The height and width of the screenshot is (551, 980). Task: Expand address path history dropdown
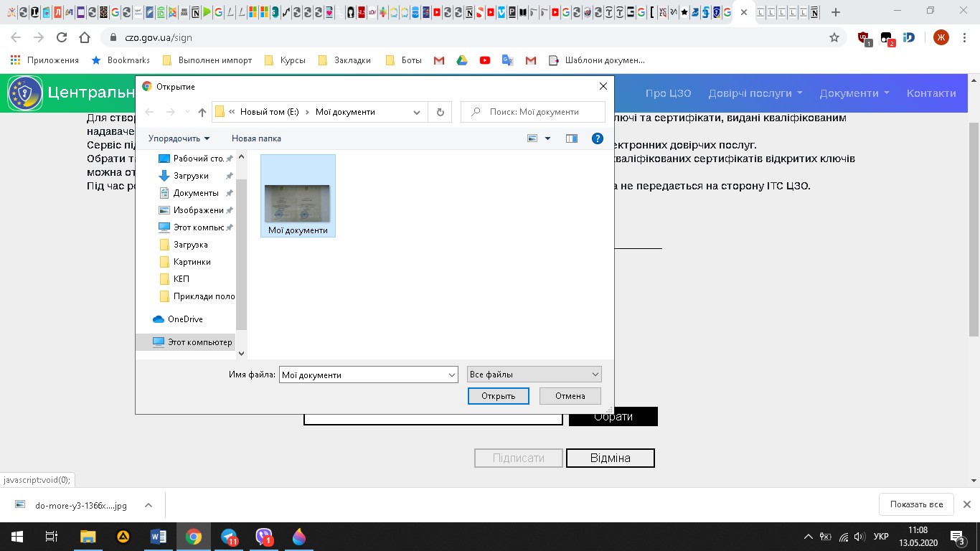point(417,112)
